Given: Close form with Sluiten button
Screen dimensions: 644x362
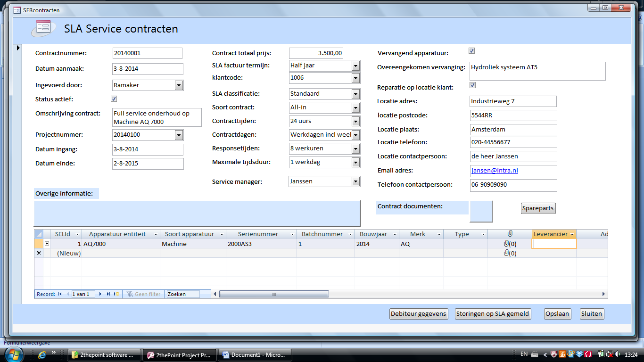Looking at the screenshot, I should click(592, 314).
